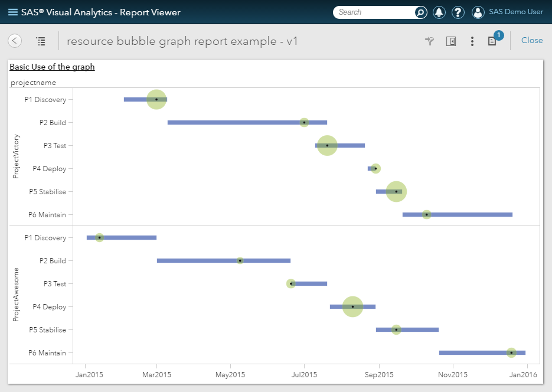The image size is (552, 392).
Task: Click the SAS Demo User avatar icon
Action: tap(478, 12)
